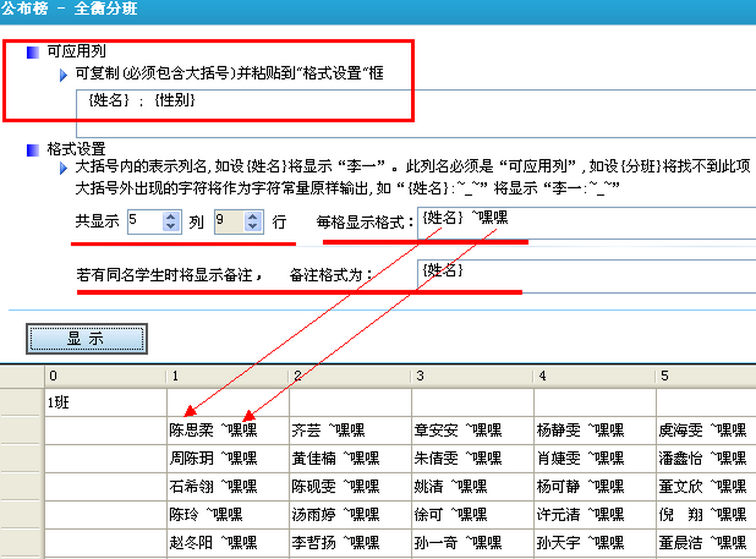The height and width of the screenshot is (559, 756).
Task: Click the blue arrow under 格式设置 heading
Action: pyautogui.click(x=64, y=168)
